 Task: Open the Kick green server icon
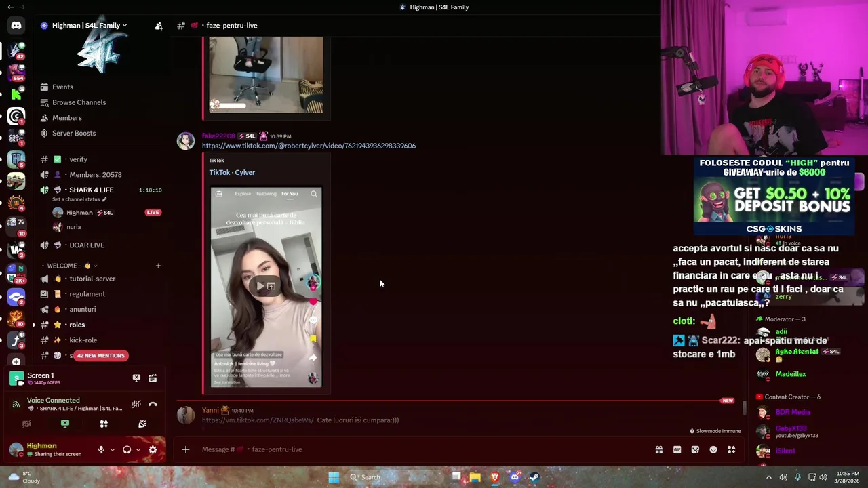[x=16, y=94]
